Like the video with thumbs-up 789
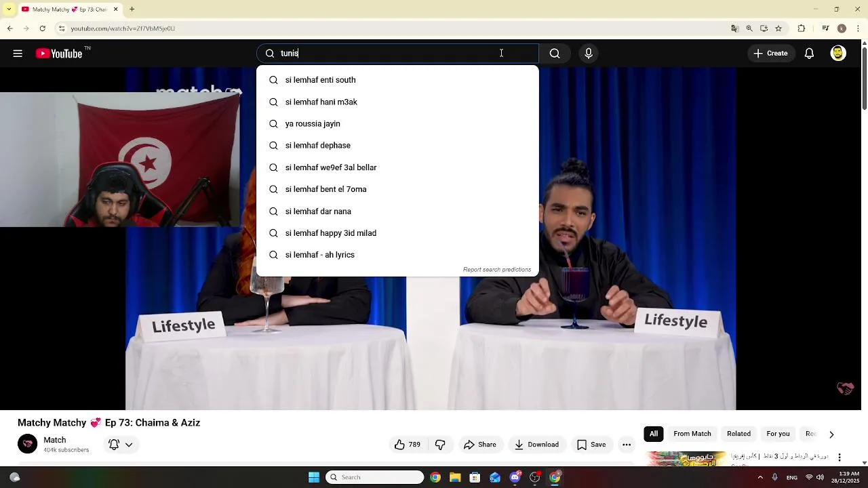The image size is (868, 488). (407, 445)
